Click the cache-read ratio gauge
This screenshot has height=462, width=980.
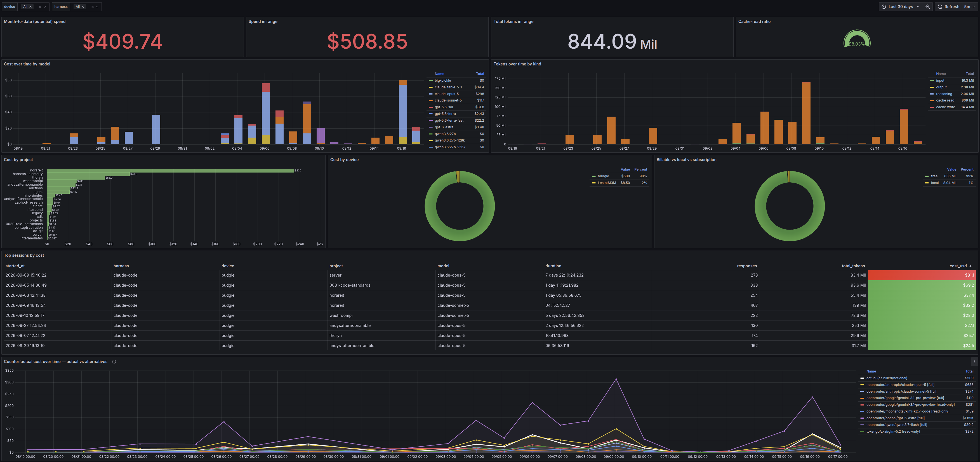pos(857,39)
